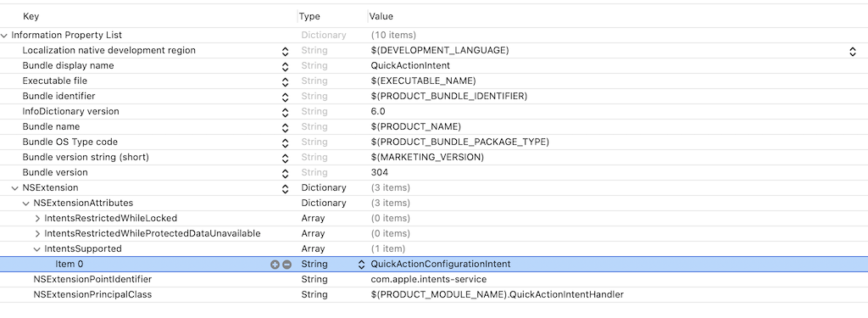
Task: Edit the $(PRODUCT_BUNDLE_IDENTIFIER) value
Action: click(449, 96)
